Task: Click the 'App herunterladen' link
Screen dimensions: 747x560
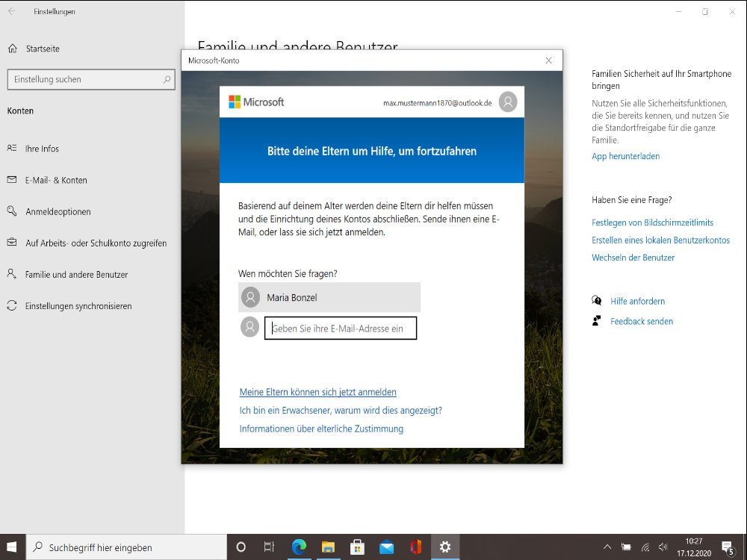Action: point(625,156)
